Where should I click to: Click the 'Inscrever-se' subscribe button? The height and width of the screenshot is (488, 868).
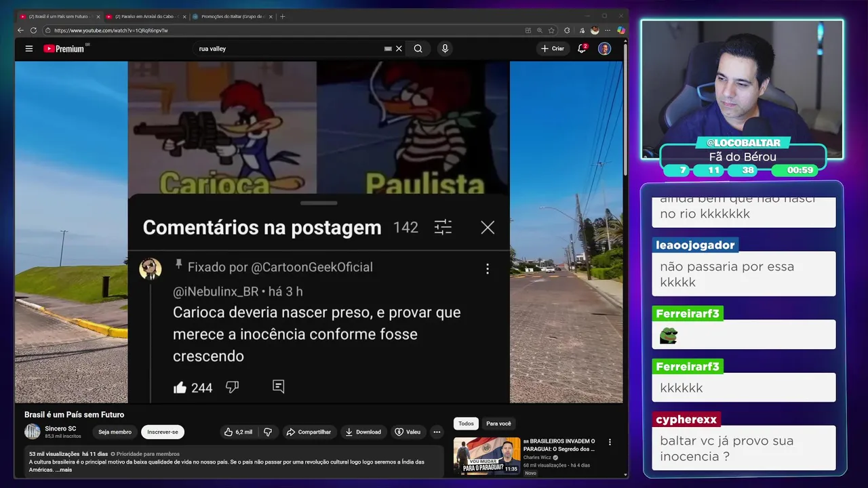163,432
